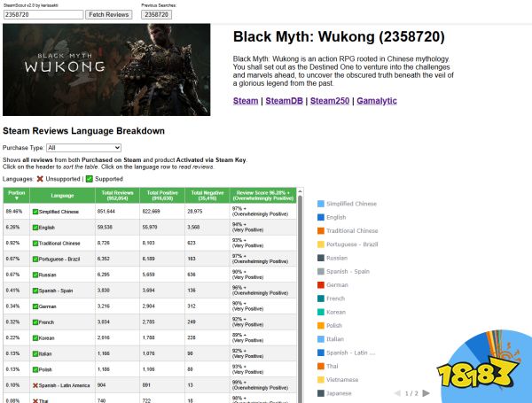Image resolution: width=532 pixels, height=403 pixels.
Task: Toggle Russian legend swatch
Action: point(321,258)
